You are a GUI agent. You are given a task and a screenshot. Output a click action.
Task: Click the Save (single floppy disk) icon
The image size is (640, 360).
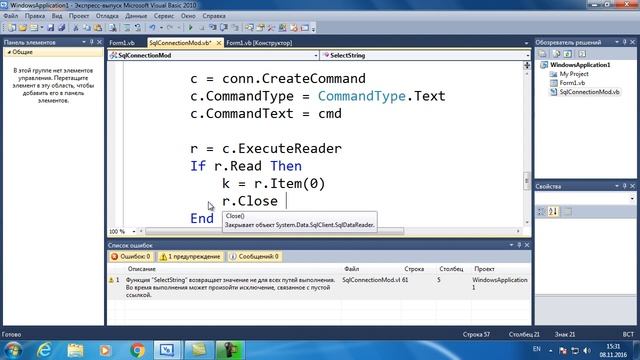[51, 28]
